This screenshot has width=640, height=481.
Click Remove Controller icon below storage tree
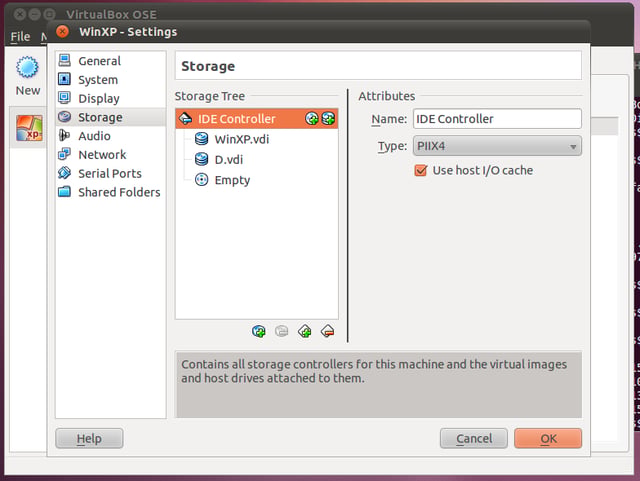[328, 331]
